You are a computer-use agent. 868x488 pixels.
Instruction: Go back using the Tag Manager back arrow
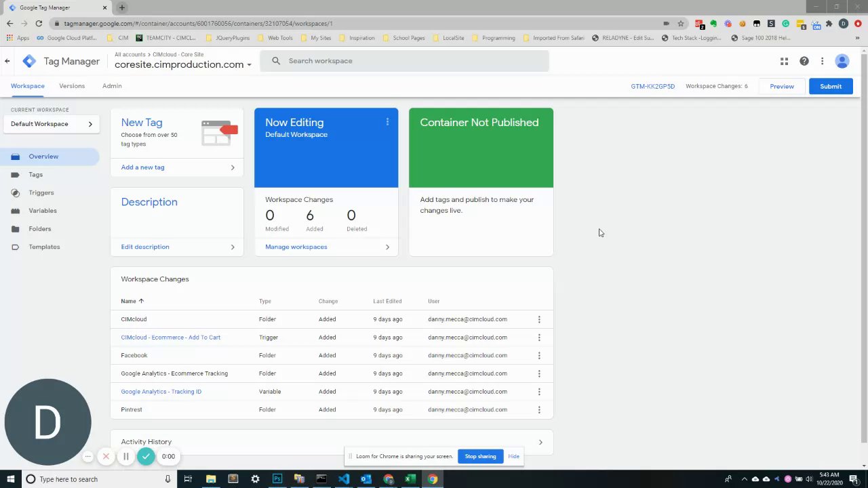7,61
